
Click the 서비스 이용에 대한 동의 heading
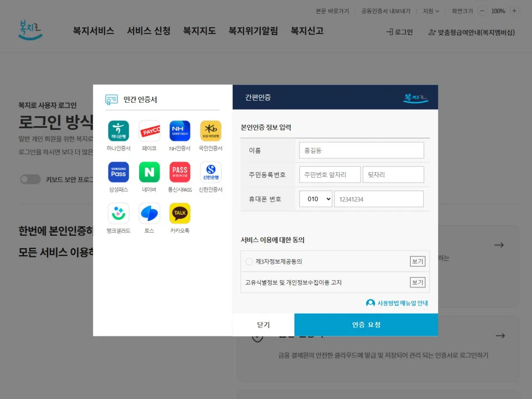pyautogui.click(x=273, y=240)
